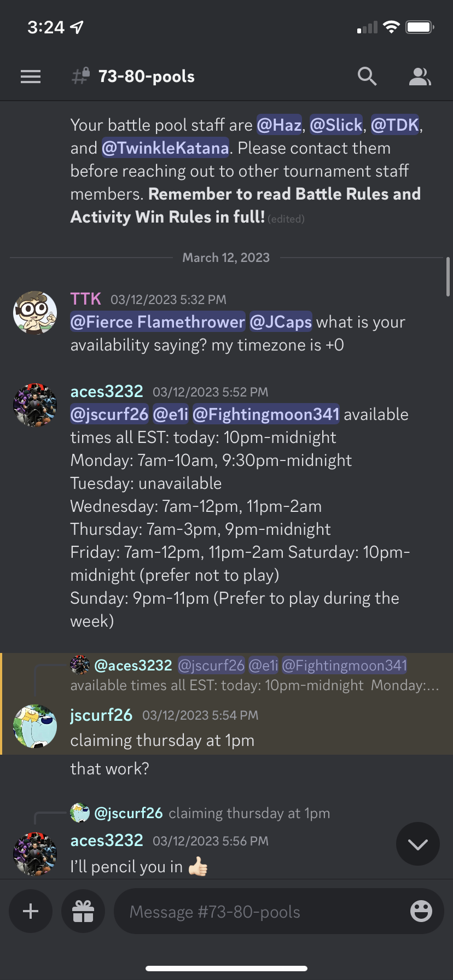Show the channel members list
453x980 pixels.
[420, 77]
